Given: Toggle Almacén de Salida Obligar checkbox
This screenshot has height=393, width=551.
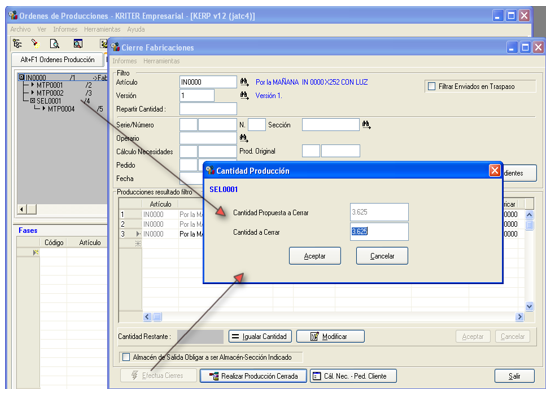Looking at the screenshot, I should click(125, 357).
